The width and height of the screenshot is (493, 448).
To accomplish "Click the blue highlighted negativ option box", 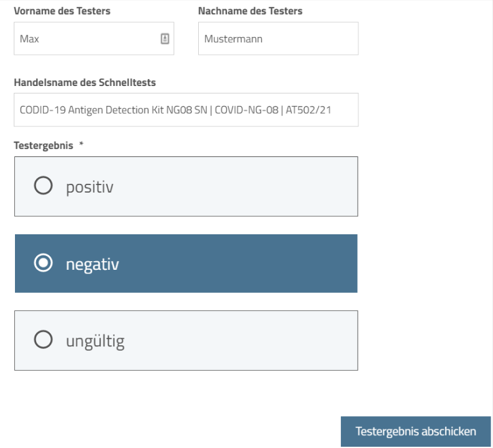I will click(186, 264).
